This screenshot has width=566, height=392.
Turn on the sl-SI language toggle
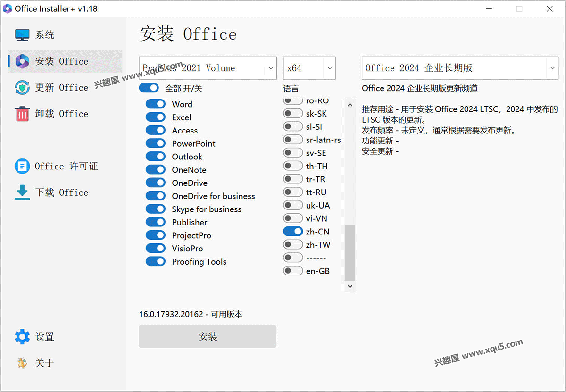[293, 127]
